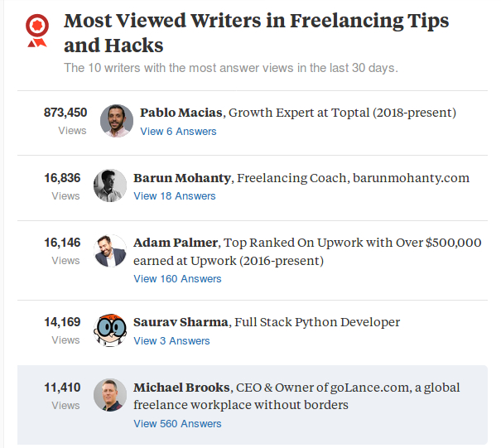Viewport: 501px width, 448px height.
Task: Open Pablo Macias's profile name link
Action: (181, 113)
